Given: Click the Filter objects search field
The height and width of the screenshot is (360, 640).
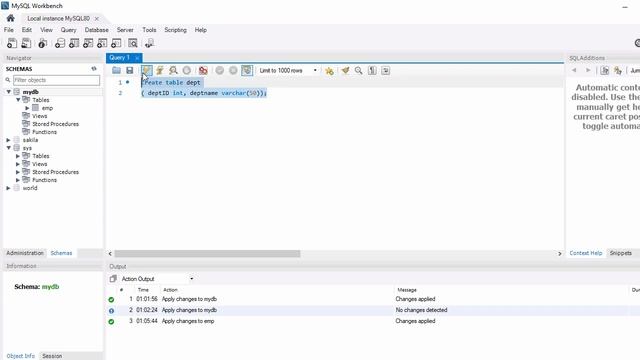Looking at the screenshot, I should (56, 80).
